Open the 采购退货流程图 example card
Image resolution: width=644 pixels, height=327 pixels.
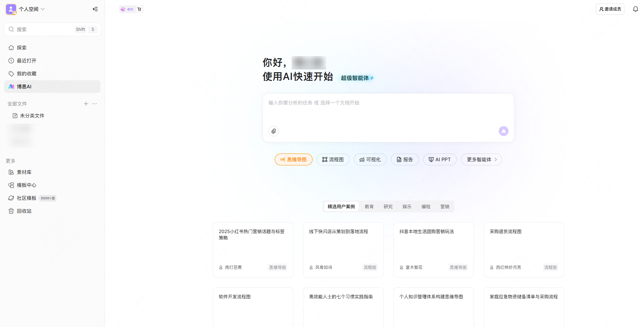tap(524, 250)
